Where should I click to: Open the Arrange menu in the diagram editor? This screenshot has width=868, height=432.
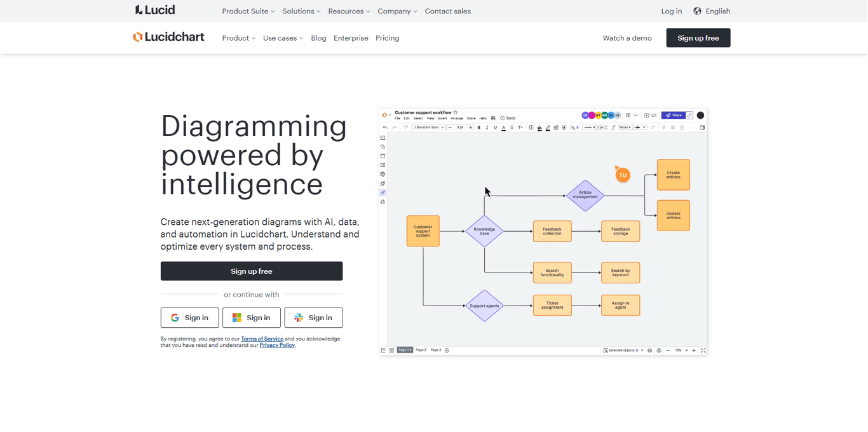[457, 118]
